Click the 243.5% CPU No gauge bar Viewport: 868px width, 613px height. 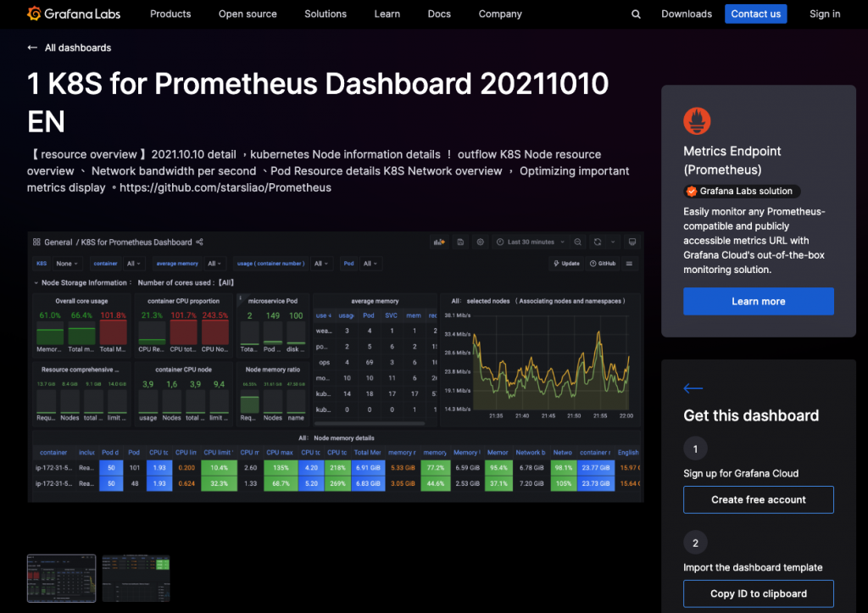214,332
